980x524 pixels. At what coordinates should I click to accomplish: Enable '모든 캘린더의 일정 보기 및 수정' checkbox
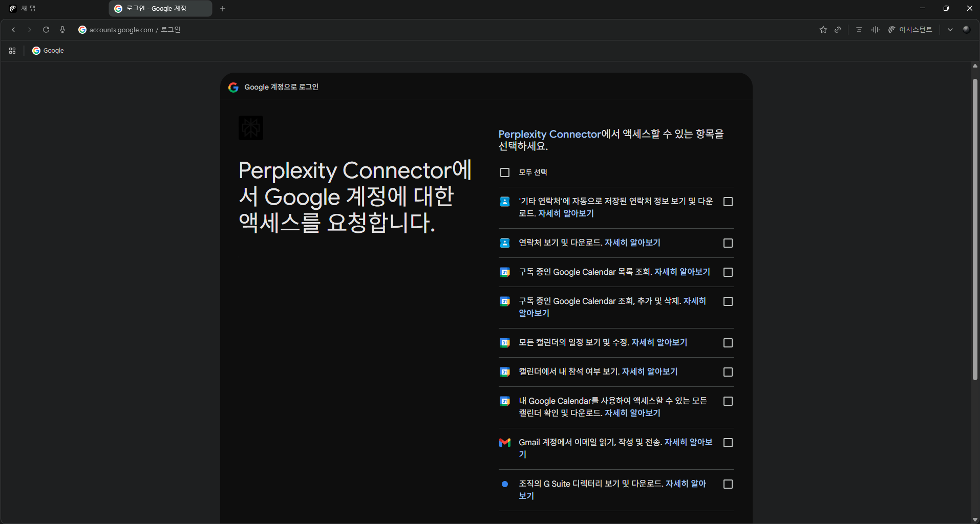point(728,343)
